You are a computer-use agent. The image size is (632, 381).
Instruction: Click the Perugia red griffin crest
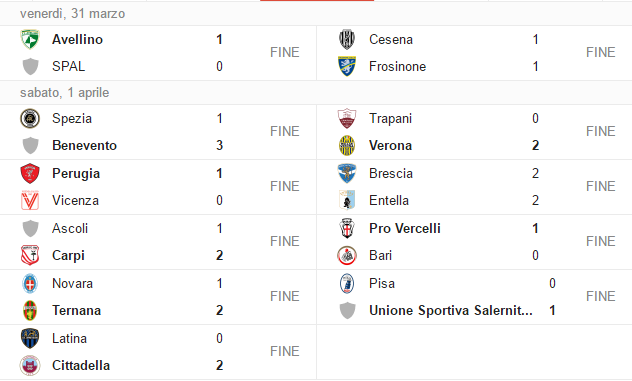(x=30, y=173)
